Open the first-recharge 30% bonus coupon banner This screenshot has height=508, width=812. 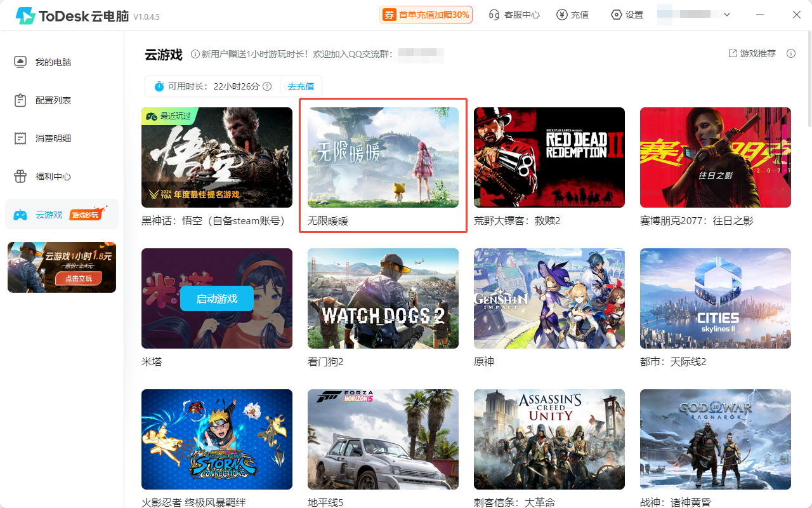[426, 15]
